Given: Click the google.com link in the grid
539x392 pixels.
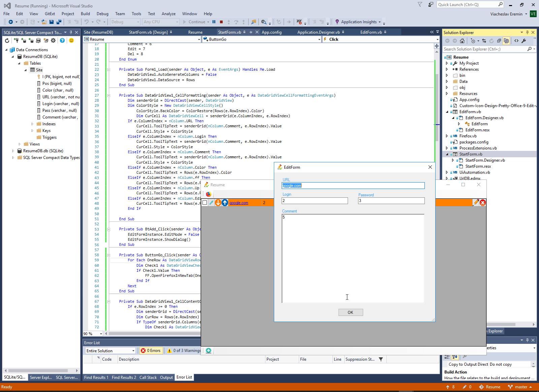Looking at the screenshot, I should pos(239,203).
